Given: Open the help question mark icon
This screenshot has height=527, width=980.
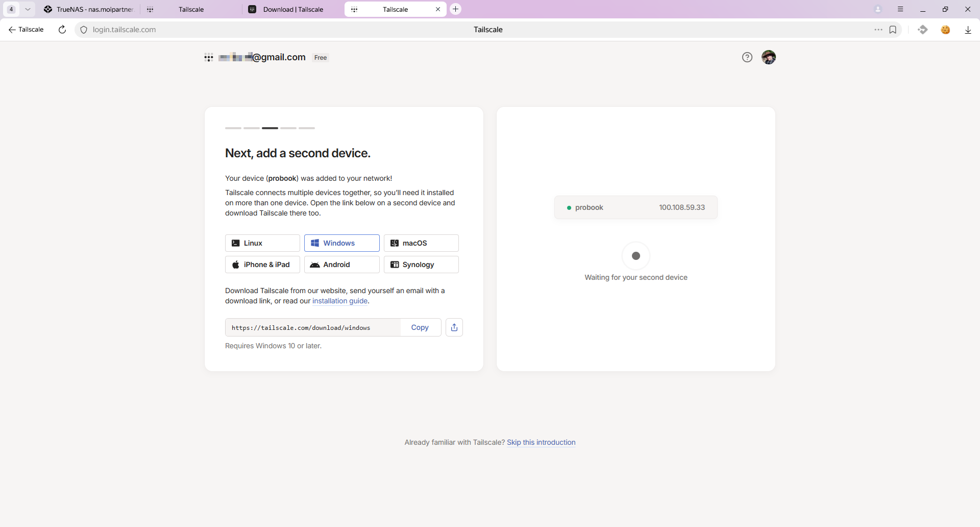Looking at the screenshot, I should click(x=747, y=57).
